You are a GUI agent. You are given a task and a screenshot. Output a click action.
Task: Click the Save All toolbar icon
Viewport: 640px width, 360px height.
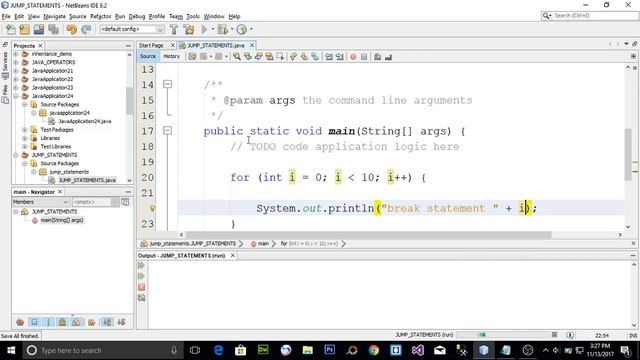[53, 29]
